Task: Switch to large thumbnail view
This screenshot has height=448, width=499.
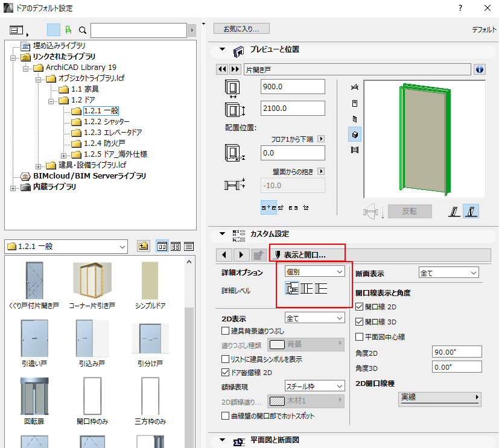Action: (162, 247)
